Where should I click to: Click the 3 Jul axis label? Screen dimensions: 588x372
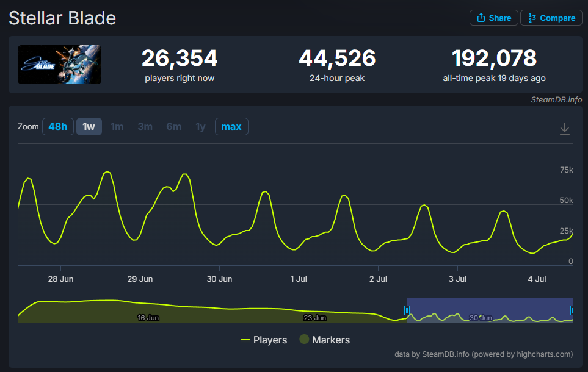(457, 279)
